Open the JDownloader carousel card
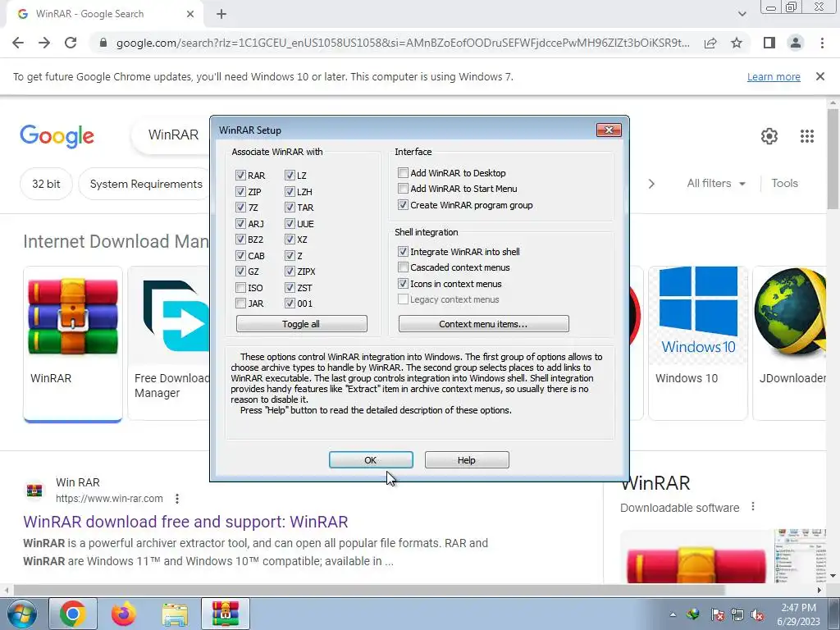840x630 pixels. [x=789, y=343]
